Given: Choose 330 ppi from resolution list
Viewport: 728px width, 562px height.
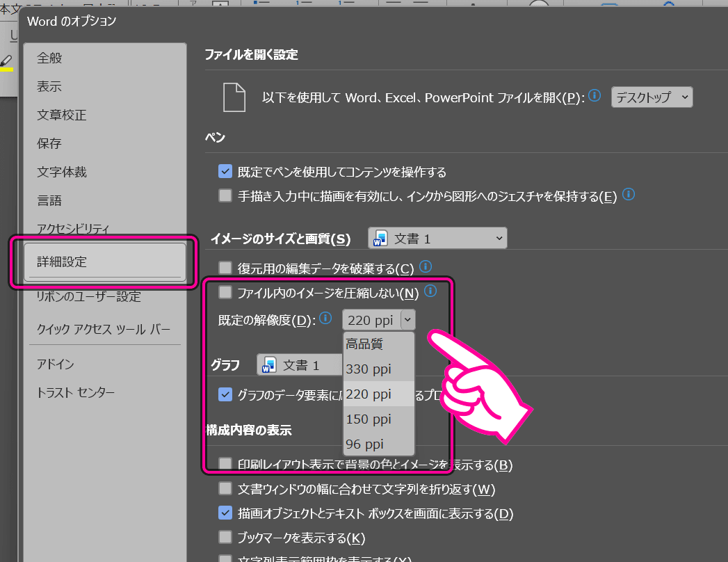Looking at the screenshot, I should 378,369.
